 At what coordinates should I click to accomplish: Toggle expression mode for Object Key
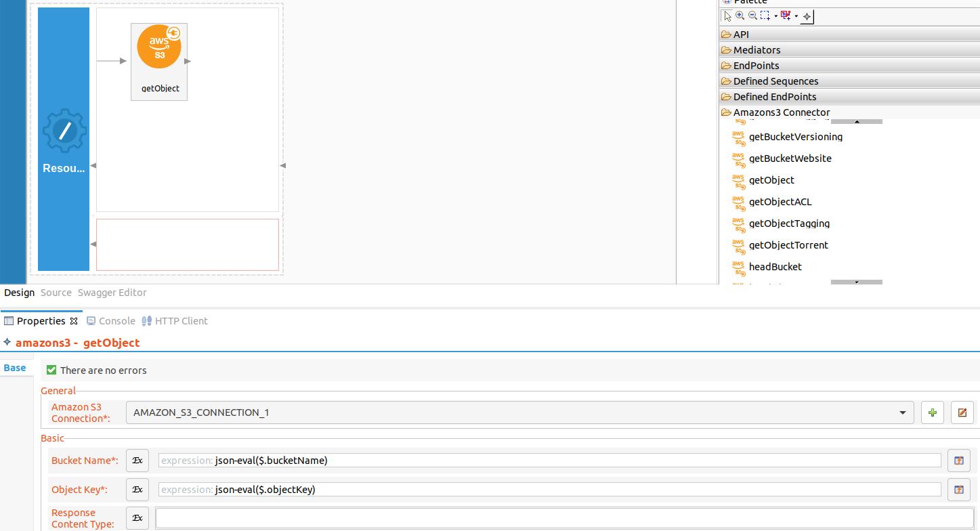pos(137,490)
